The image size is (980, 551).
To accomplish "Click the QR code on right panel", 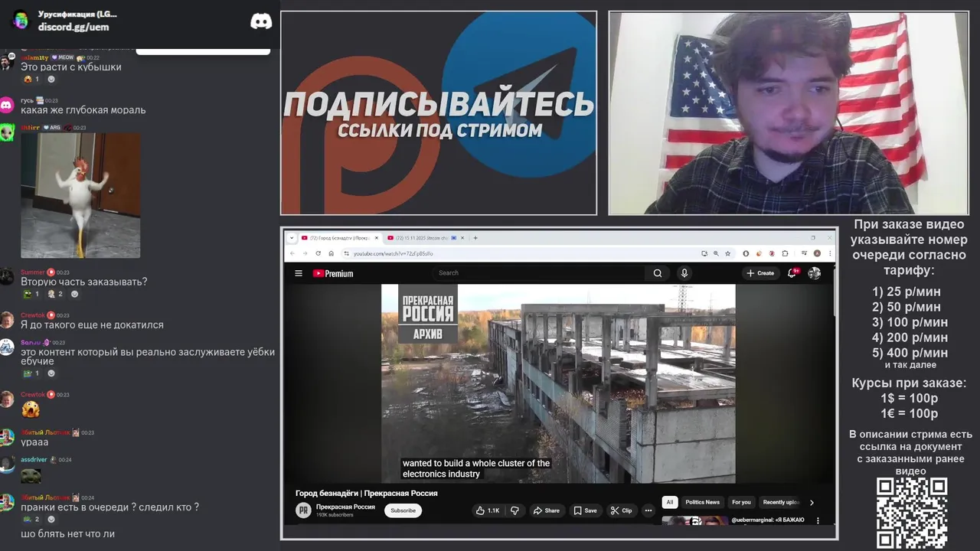I will (x=912, y=513).
